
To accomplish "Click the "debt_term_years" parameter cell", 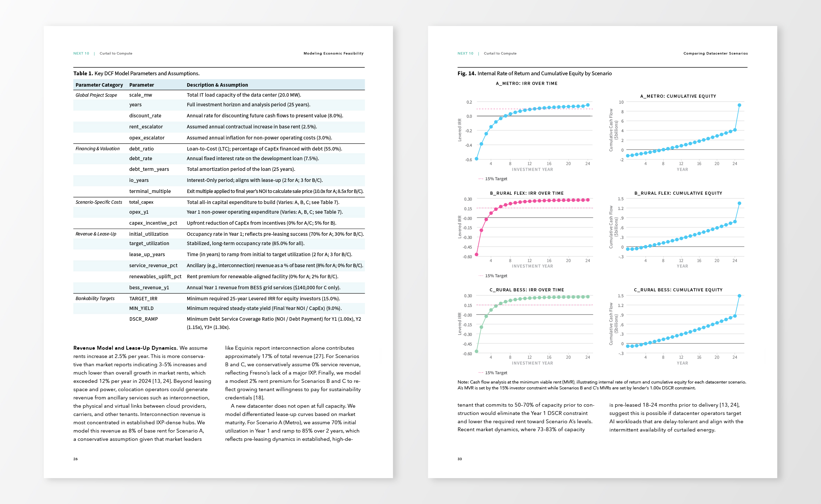I will tap(149, 169).
